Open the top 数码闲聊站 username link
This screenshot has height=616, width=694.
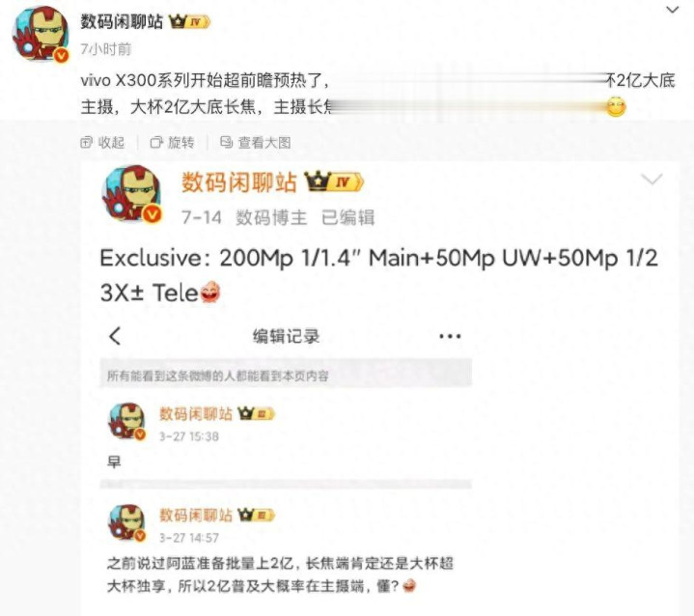click(x=122, y=21)
